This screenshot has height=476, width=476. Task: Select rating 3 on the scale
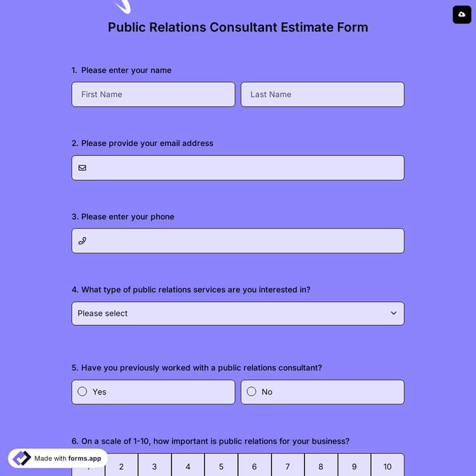coord(154,466)
